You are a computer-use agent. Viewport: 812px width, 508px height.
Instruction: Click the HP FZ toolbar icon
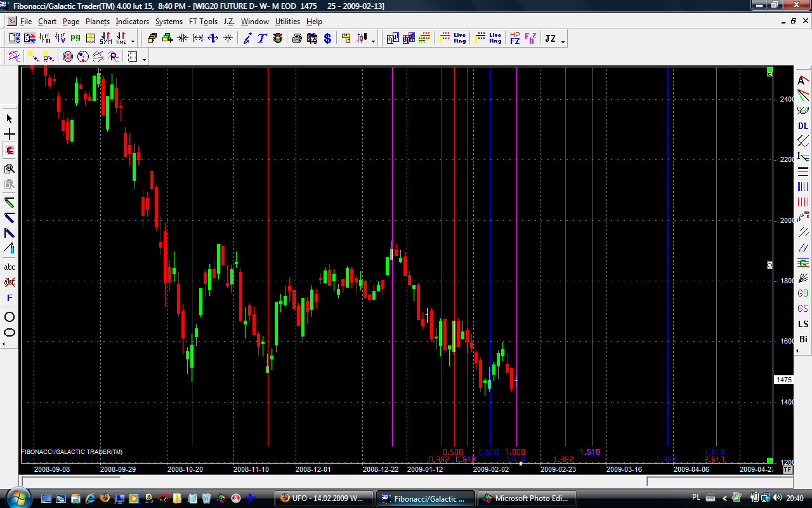pyautogui.click(x=514, y=39)
